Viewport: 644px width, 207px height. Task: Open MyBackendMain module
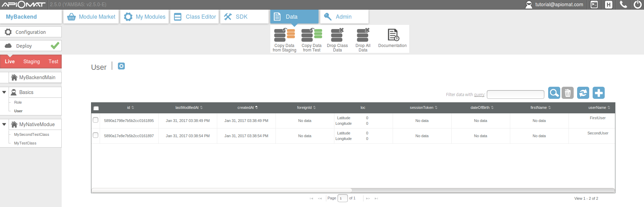pyautogui.click(x=35, y=77)
